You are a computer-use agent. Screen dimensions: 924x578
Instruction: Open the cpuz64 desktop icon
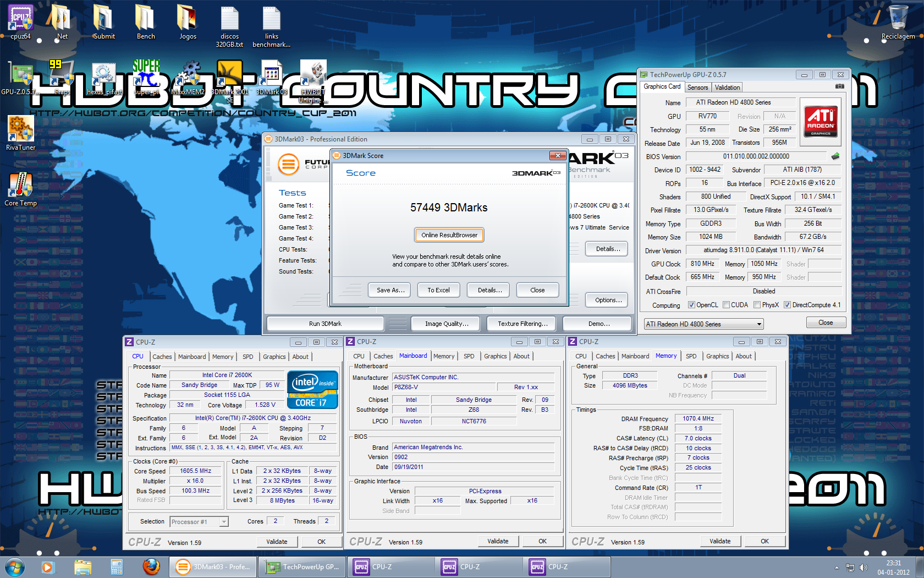pyautogui.click(x=20, y=22)
